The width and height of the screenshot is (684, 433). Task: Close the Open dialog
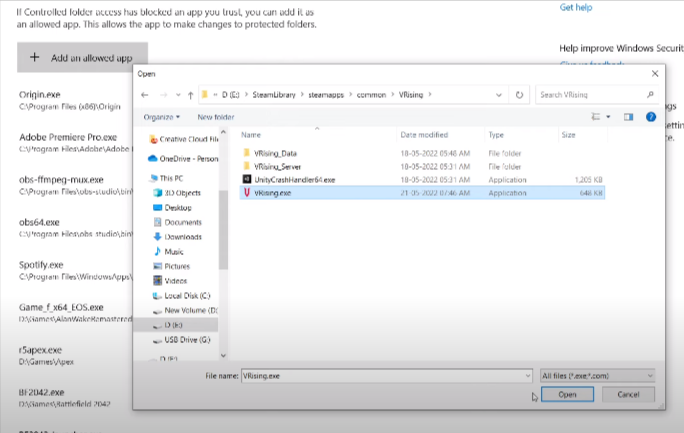pos(655,74)
